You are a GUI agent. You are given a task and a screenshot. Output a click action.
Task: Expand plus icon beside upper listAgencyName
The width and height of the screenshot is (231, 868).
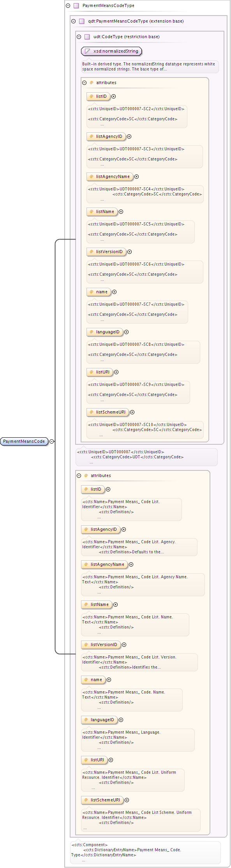click(x=137, y=177)
